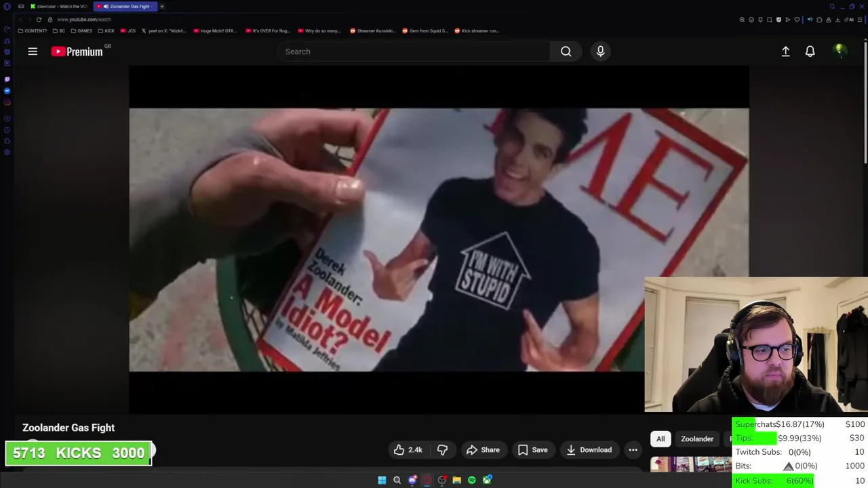Like the Zoolander Gas Fight video
868x488 pixels.
click(408, 450)
